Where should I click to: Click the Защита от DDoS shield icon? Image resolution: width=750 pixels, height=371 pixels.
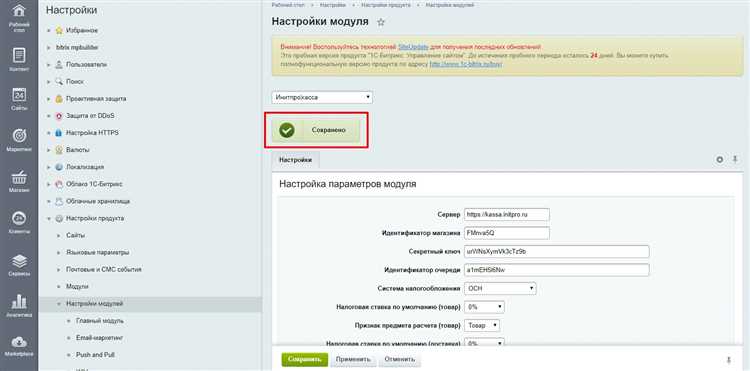coord(59,116)
